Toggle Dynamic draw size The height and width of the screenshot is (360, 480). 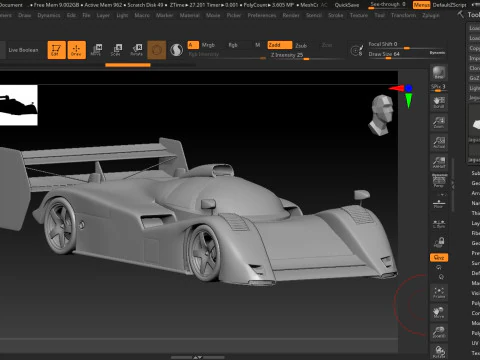(x=437, y=53)
